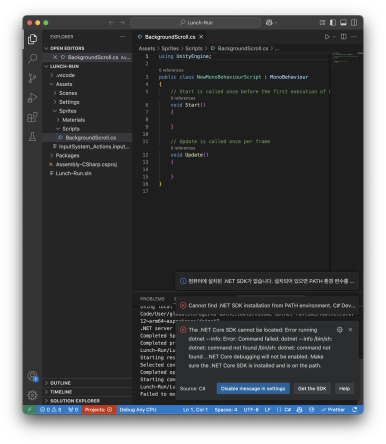386x444 pixels.
Task: Open the Explorer panel ellipsis menu
Action: click(x=123, y=37)
